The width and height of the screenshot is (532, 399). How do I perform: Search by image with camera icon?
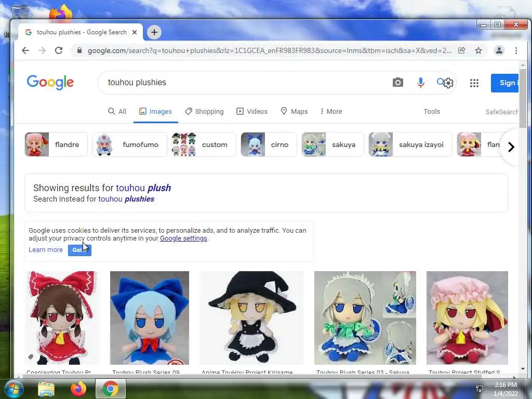[397, 83]
